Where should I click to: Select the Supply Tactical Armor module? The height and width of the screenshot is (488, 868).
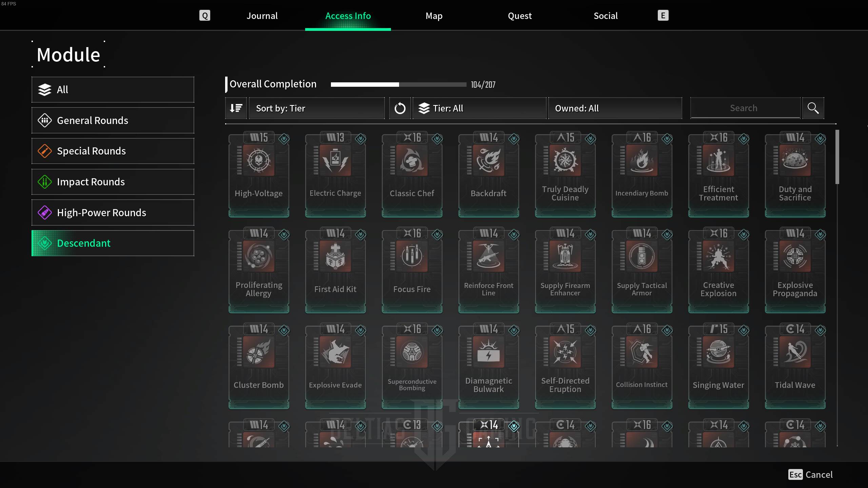pyautogui.click(x=642, y=270)
